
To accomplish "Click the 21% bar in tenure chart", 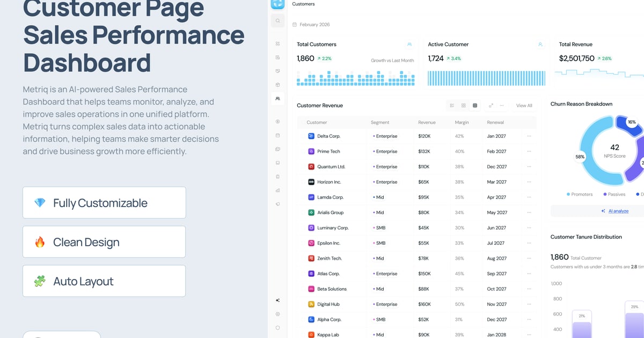I will (582, 325).
